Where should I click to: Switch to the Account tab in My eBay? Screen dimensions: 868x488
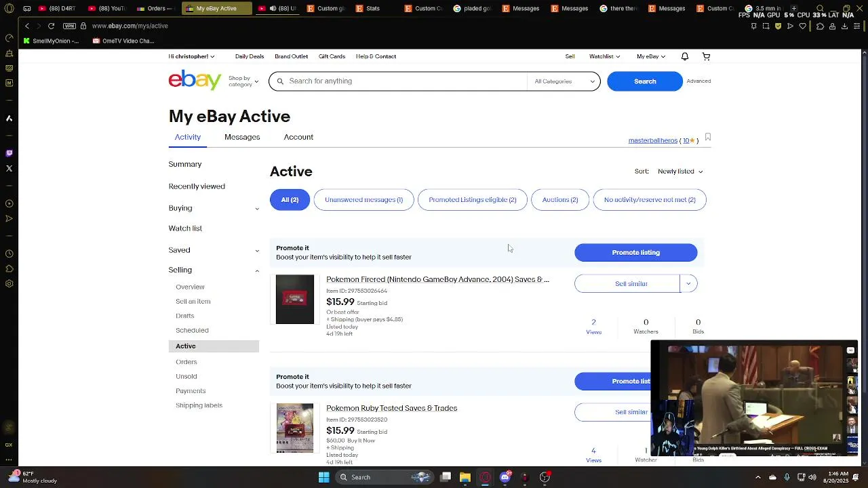tap(298, 137)
